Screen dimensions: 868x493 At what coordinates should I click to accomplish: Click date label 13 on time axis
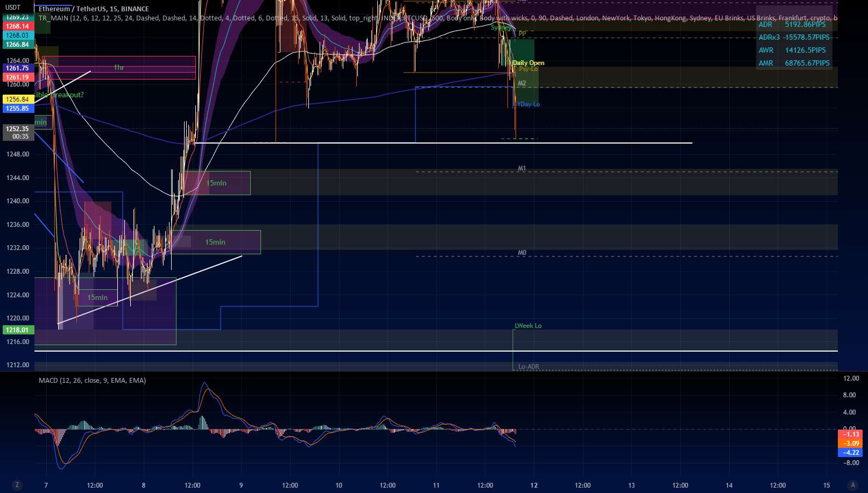(x=631, y=485)
